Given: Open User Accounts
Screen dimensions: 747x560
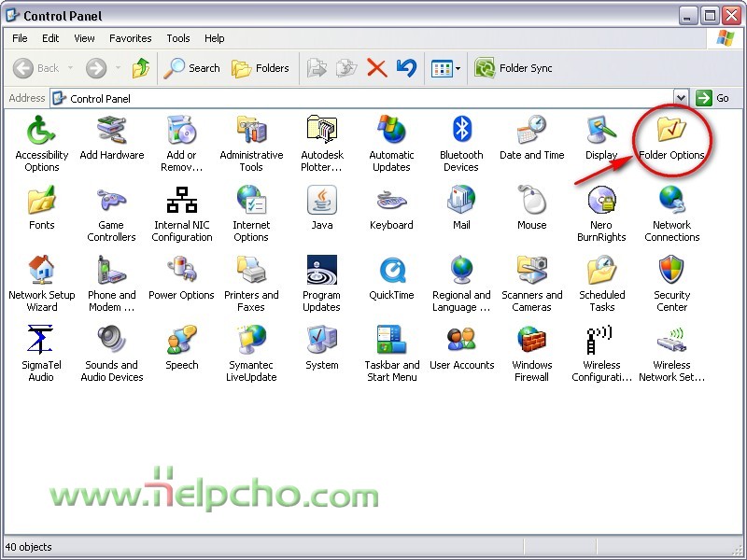Looking at the screenshot, I should pos(461,348).
